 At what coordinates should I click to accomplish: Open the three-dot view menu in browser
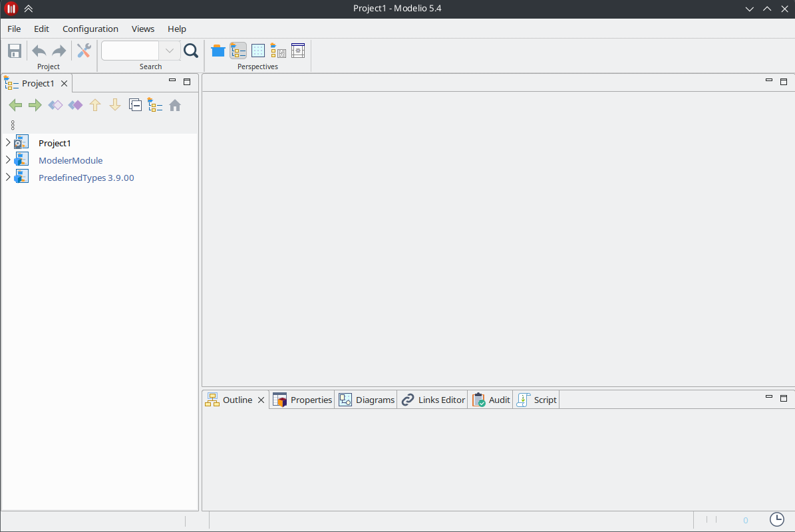pyautogui.click(x=13, y=124)
